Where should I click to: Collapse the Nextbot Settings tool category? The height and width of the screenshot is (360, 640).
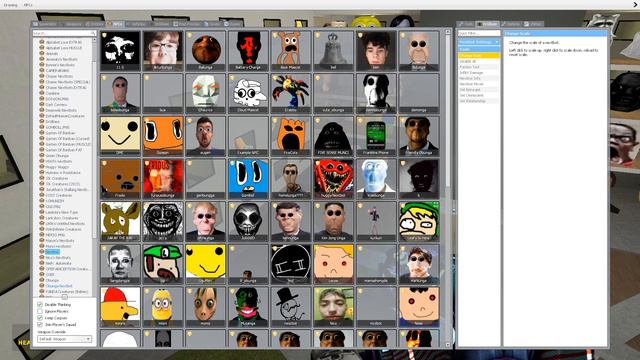click(x=479, y=42)
